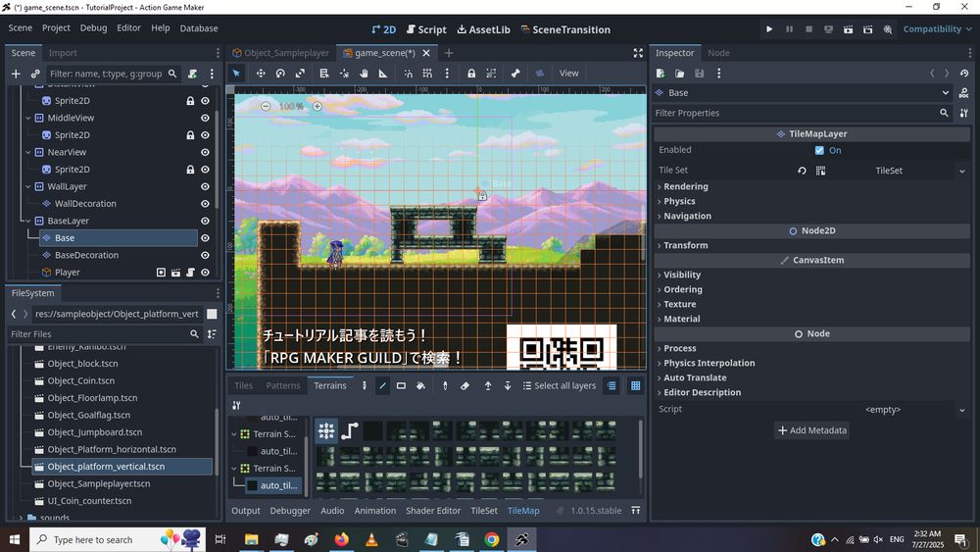Viewport: 980px width, 552px height.
Task: Open the SceneTransition workspace
Action: pyautogui.click(x=565, y=29)
